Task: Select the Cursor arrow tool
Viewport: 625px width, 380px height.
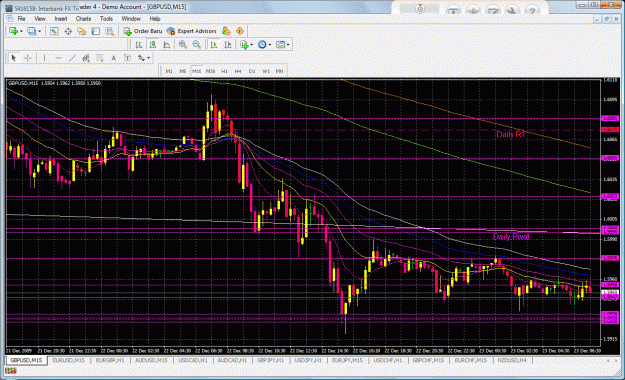Action: (x=14, y=58)
